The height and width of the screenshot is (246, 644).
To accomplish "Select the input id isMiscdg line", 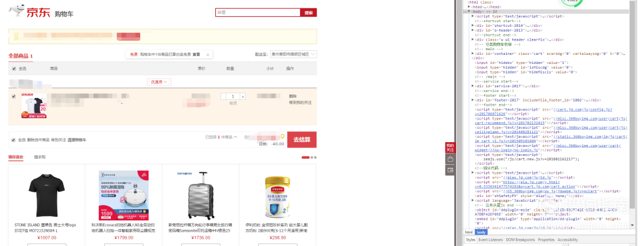I will point(524,67).
